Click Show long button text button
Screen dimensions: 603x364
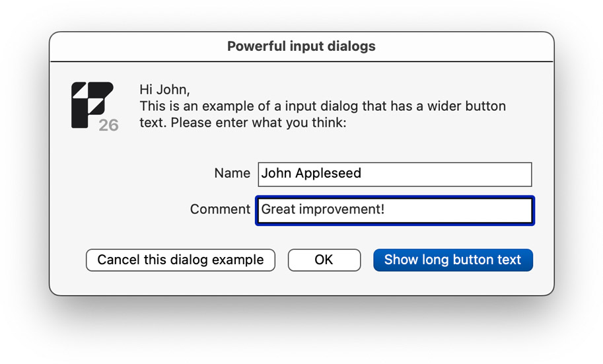(x=453, y=260)
